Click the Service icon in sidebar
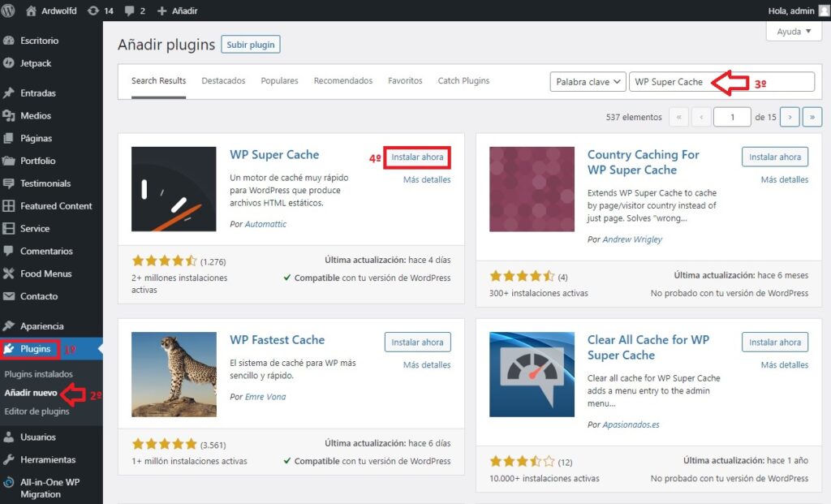This screenshot has width=831, height=504. click(8, 228)
